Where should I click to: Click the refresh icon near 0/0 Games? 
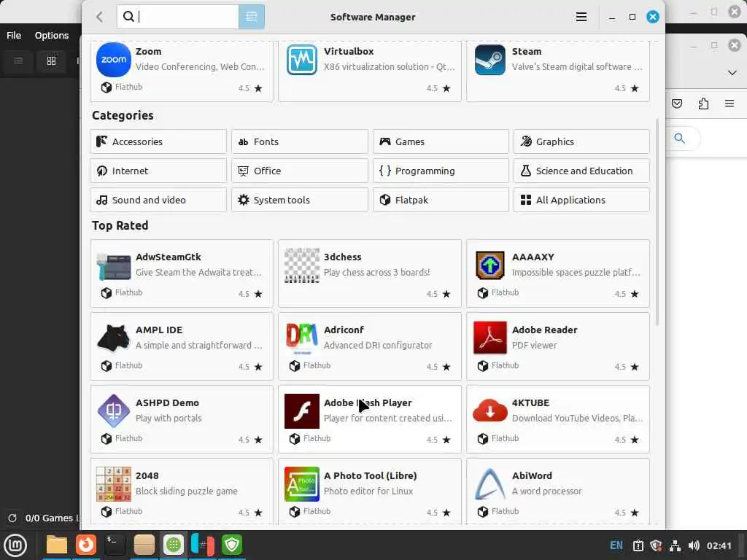(x=12, y=518)
